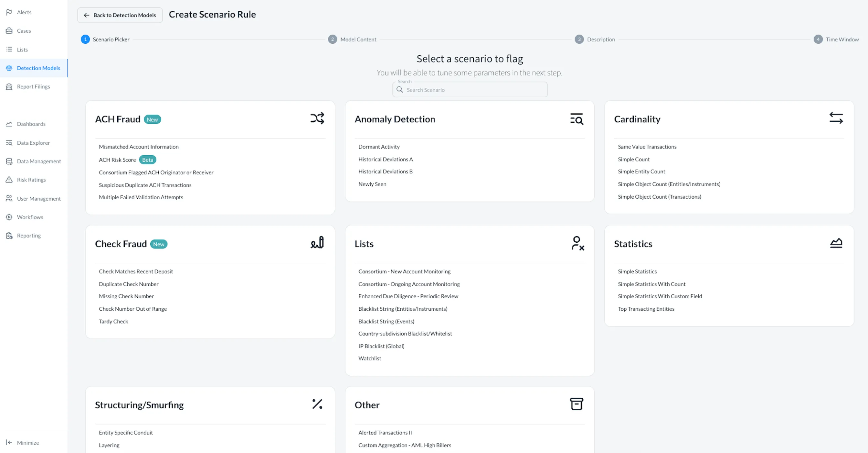Open the Workflows sidebar item

point(30,217)
